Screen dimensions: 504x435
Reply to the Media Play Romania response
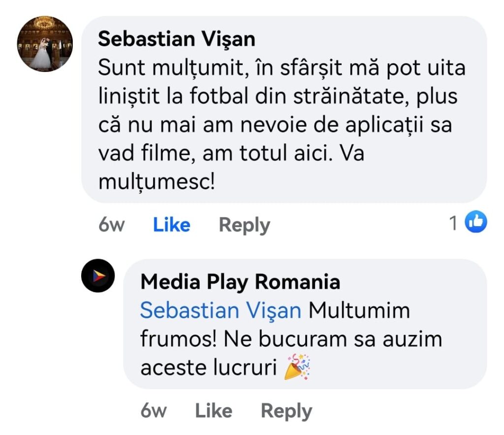pos(286,411)
